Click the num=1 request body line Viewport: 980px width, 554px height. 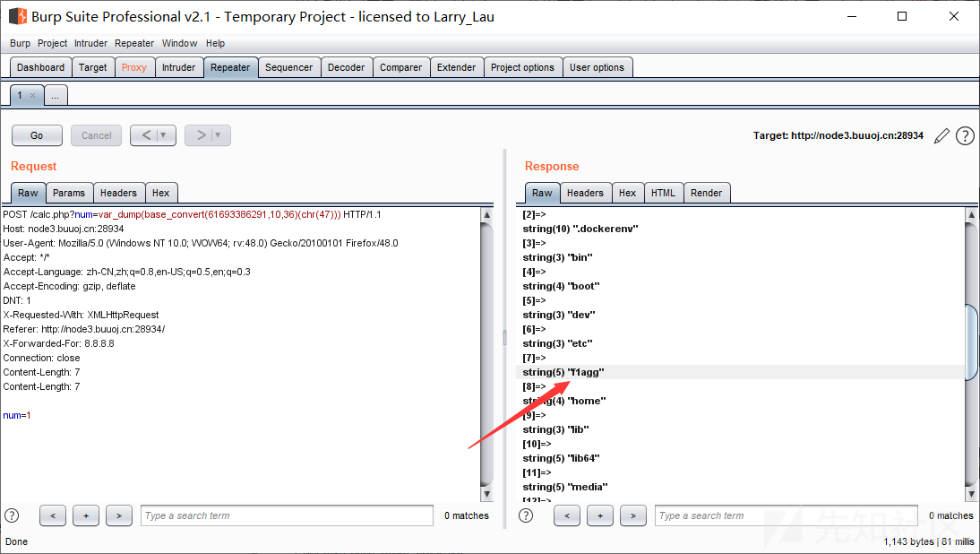pyautogui.click(x=17, y=415)
